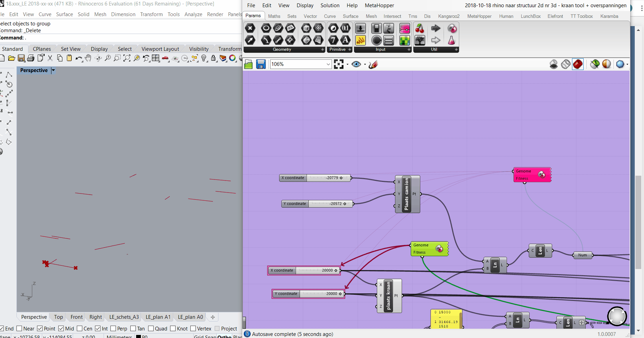
Task: Toggle Ortho in Rhino status bar
Action: coord(224,336)
